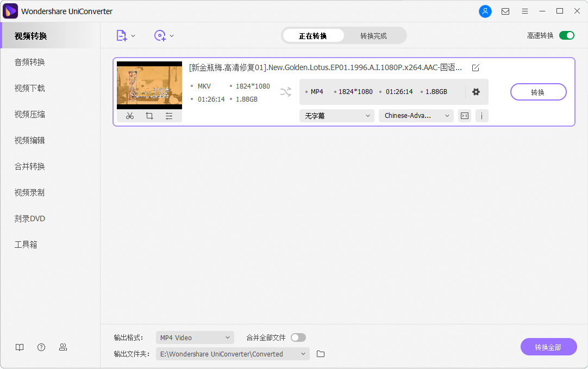Open output settings gear icon
This screenshot has width=588, height=369.
point(476,92)
